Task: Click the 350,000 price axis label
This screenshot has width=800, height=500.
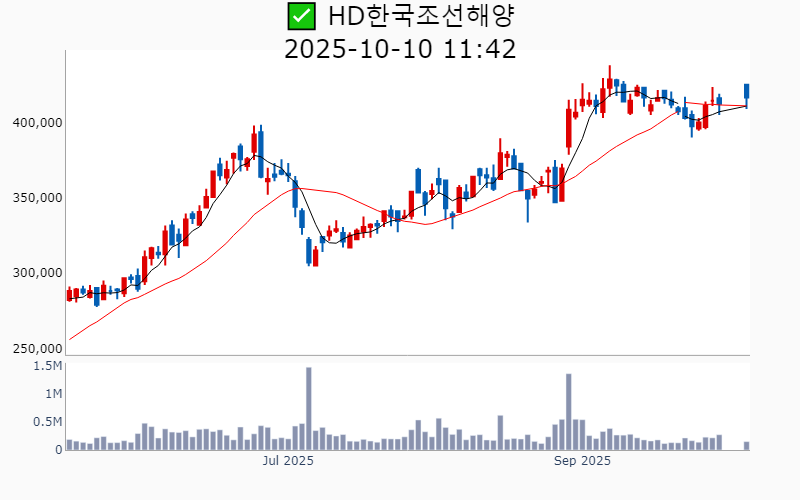Action: 38,198
